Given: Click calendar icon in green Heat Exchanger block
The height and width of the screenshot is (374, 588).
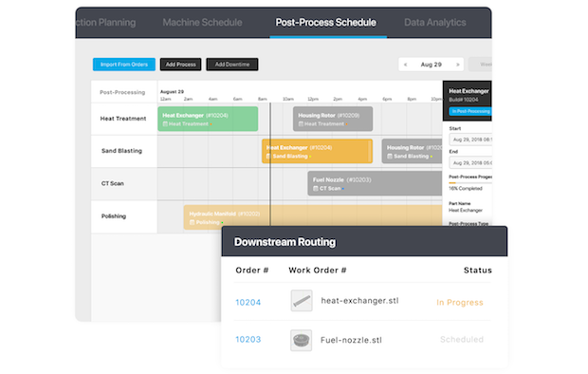Looking at the screenshot, I should [x=165, y=124].
